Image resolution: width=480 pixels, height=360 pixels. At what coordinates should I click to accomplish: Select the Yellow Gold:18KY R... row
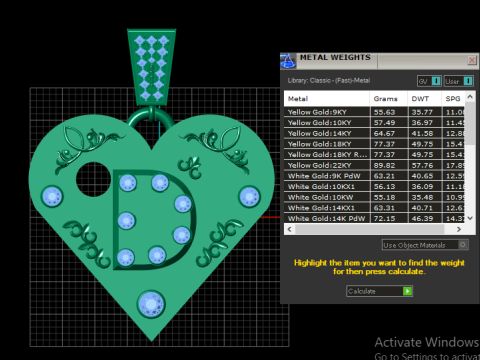pos(374,155)
